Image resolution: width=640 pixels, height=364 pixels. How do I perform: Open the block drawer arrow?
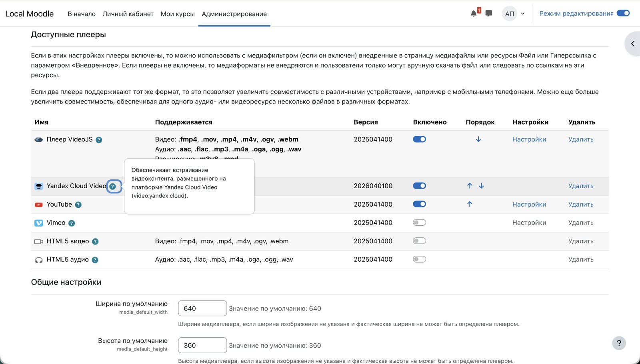point(633,44)
